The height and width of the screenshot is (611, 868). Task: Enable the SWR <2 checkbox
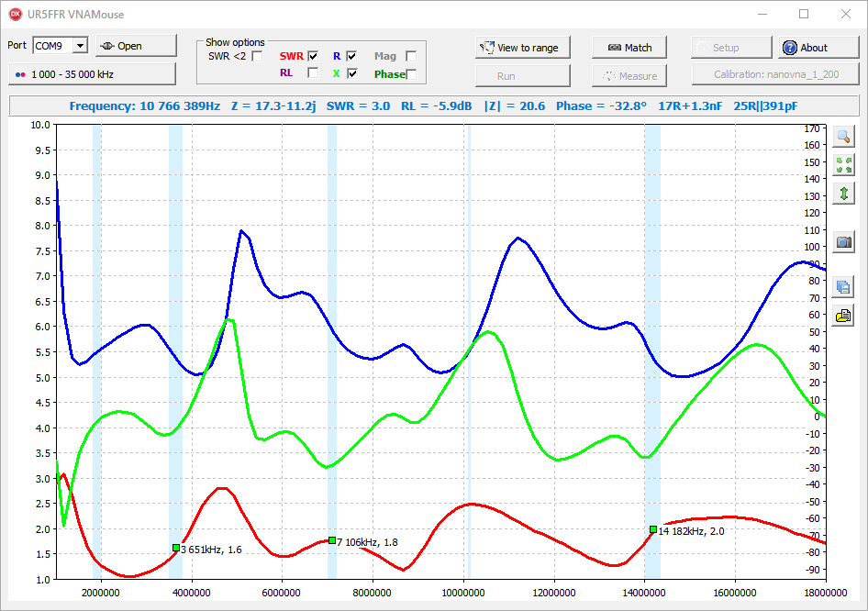258,56
